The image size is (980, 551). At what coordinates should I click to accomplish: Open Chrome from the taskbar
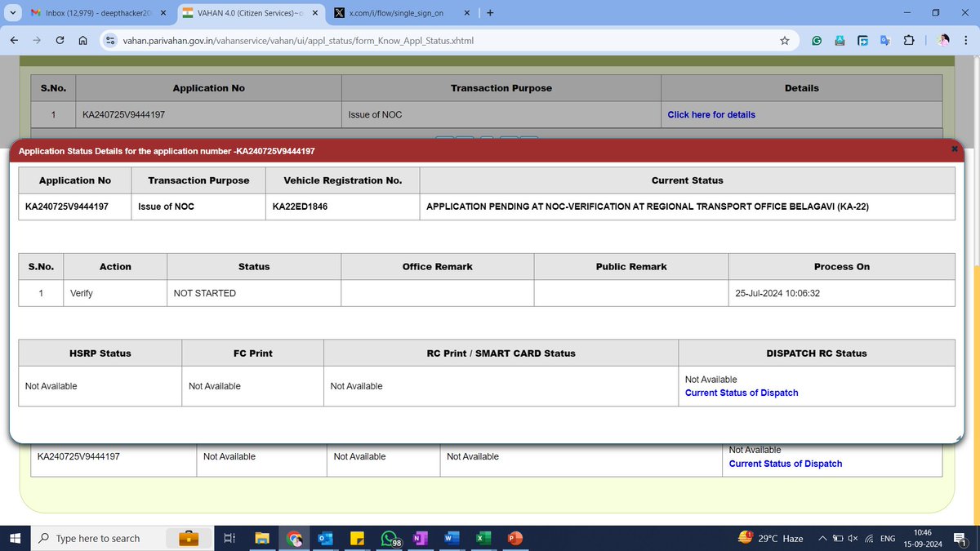(x=294, y=538)
